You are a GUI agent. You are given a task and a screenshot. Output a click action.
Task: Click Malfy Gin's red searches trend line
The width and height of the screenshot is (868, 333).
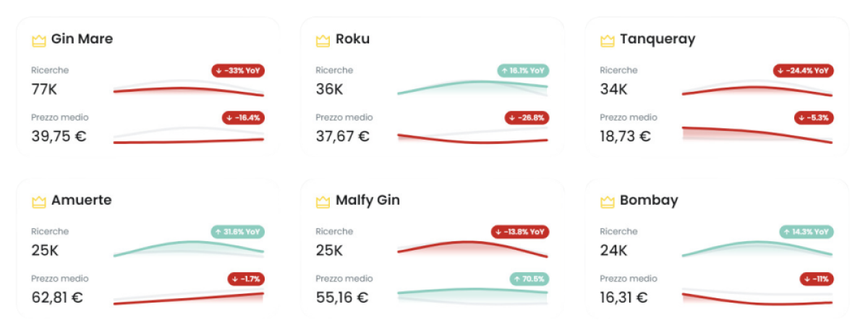tap(472, 245)
